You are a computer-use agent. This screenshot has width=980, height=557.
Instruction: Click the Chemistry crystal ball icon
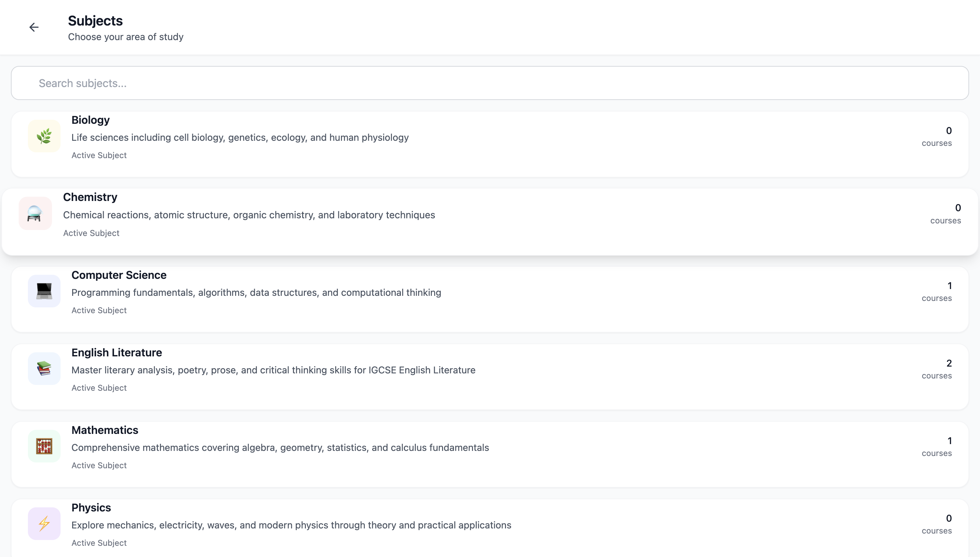(35, 214)
